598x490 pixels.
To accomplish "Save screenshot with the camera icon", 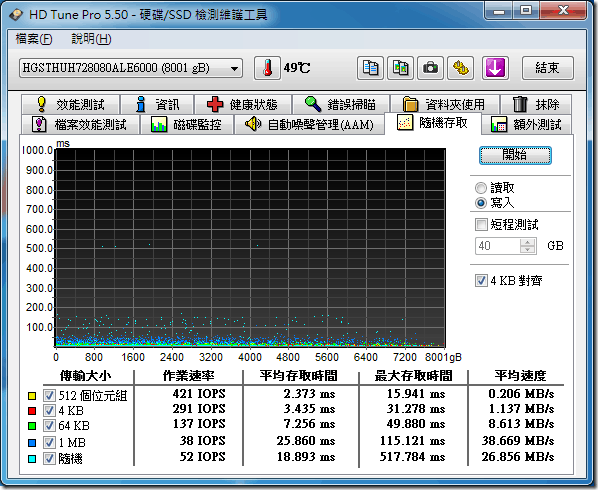I will tap(430, 68).
